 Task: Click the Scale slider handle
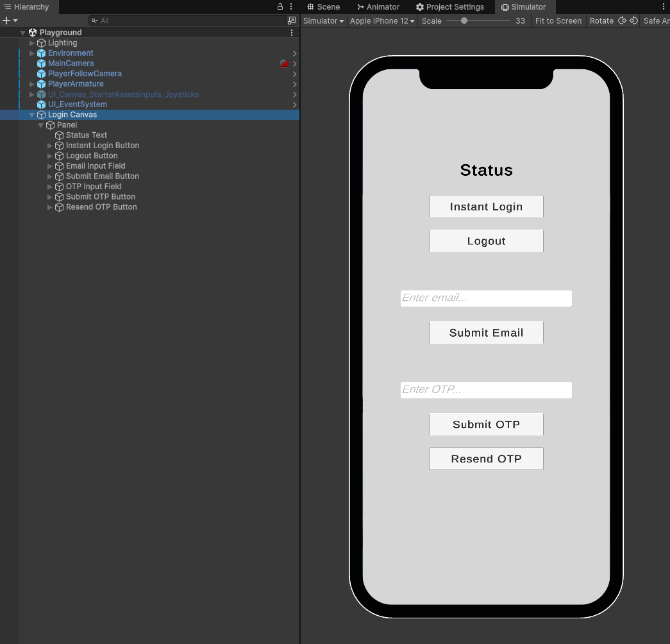point(464,21)
